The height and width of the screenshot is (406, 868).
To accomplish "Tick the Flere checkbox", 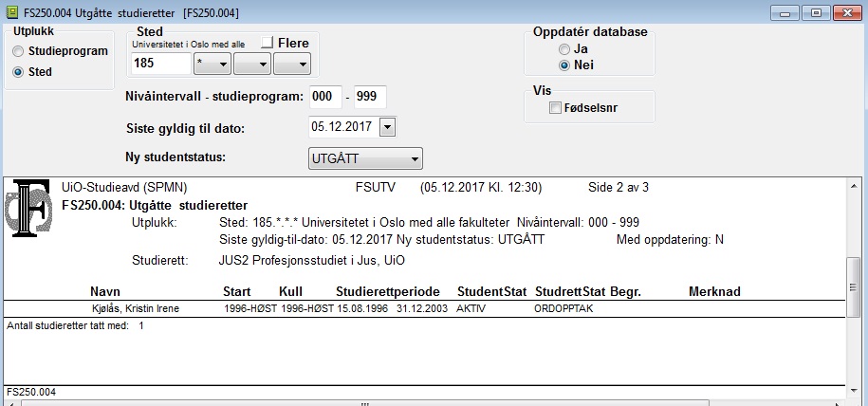I will tap(267, 43).
